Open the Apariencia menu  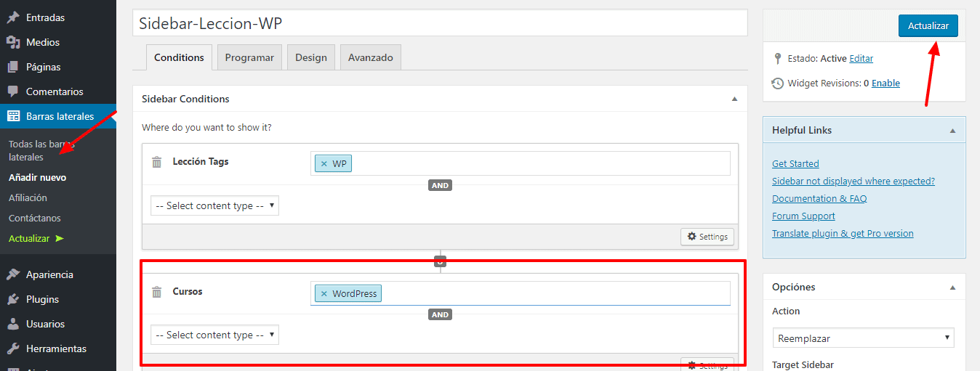click(58, 274)
